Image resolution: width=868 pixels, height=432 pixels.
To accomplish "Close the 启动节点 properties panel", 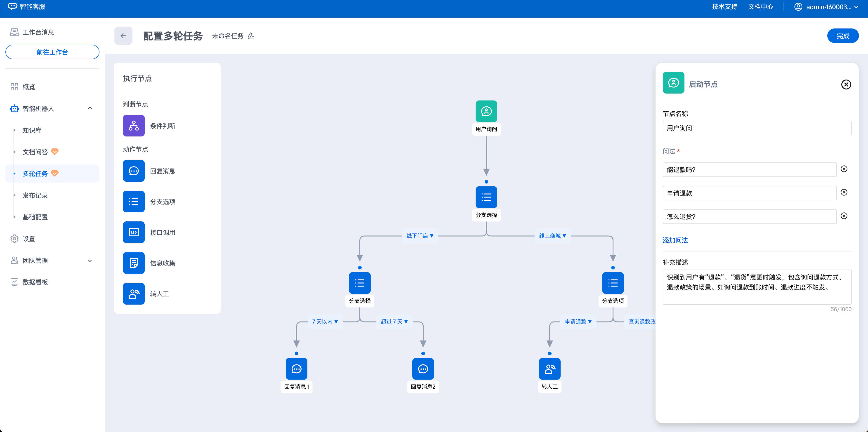I will (846, 85).
